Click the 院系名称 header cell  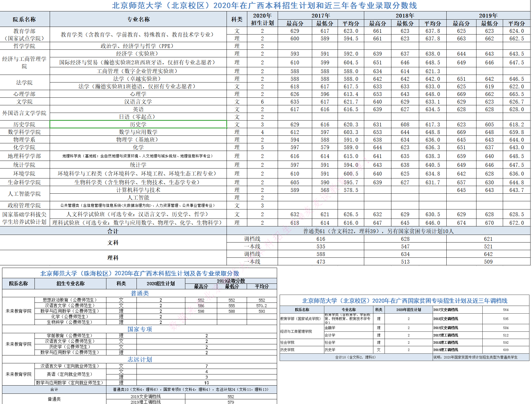click(25, 19)
